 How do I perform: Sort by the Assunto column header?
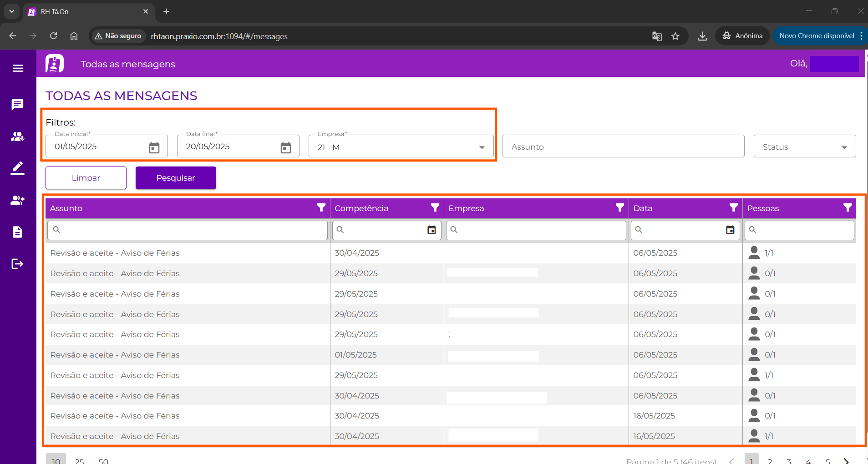point(66,208)
